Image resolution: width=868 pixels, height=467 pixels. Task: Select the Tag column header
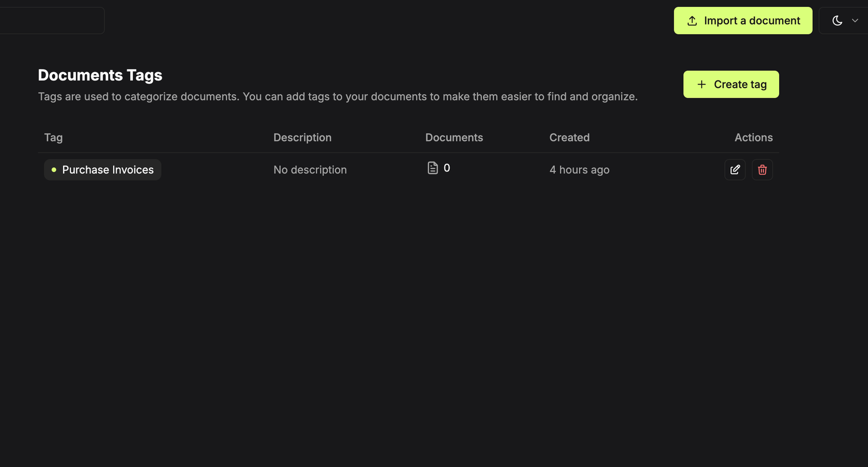point(53,137)
